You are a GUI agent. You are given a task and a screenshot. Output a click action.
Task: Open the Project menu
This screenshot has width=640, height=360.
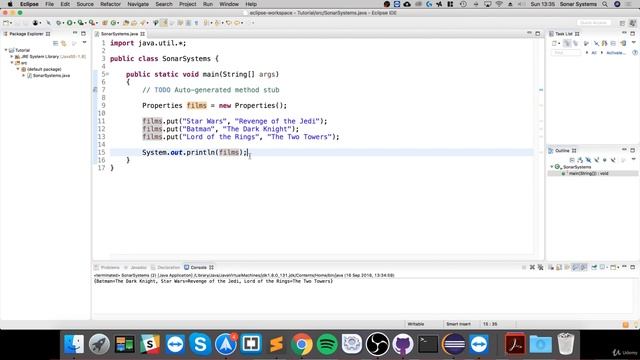click(187, 4)
